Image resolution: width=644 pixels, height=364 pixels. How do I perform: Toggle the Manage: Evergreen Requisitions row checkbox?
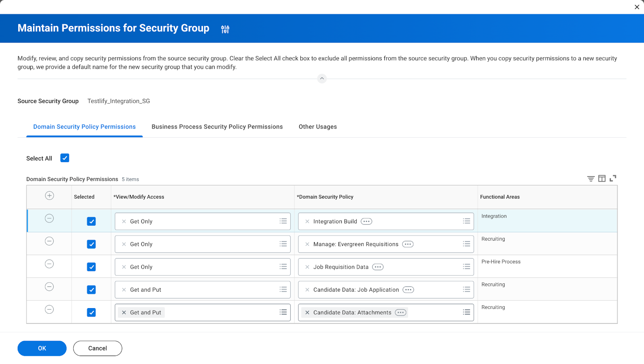(x=91, y=244)
